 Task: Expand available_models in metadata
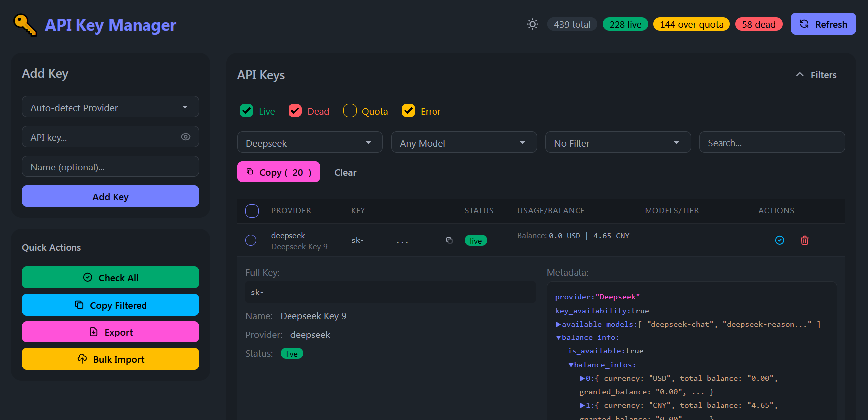tap(558, 324)
